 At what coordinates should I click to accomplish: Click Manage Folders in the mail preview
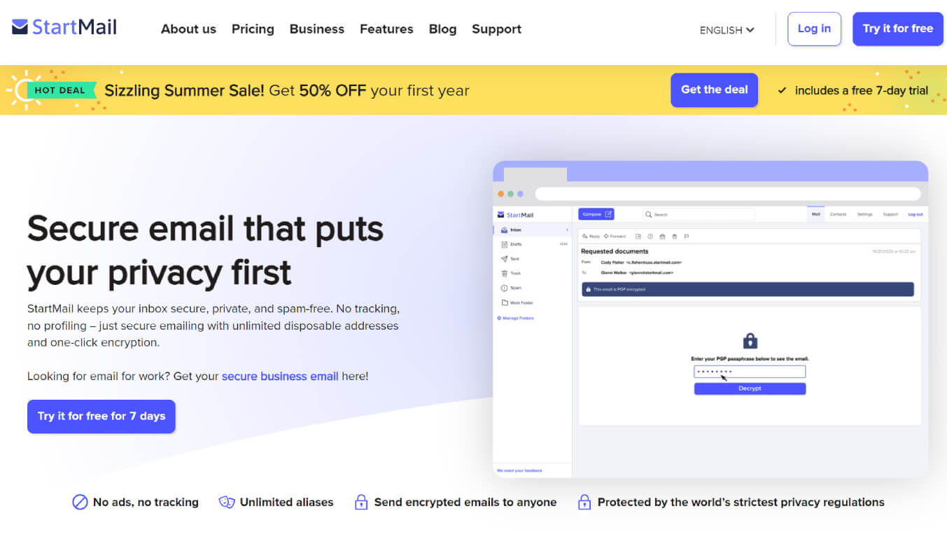point(515,318)
